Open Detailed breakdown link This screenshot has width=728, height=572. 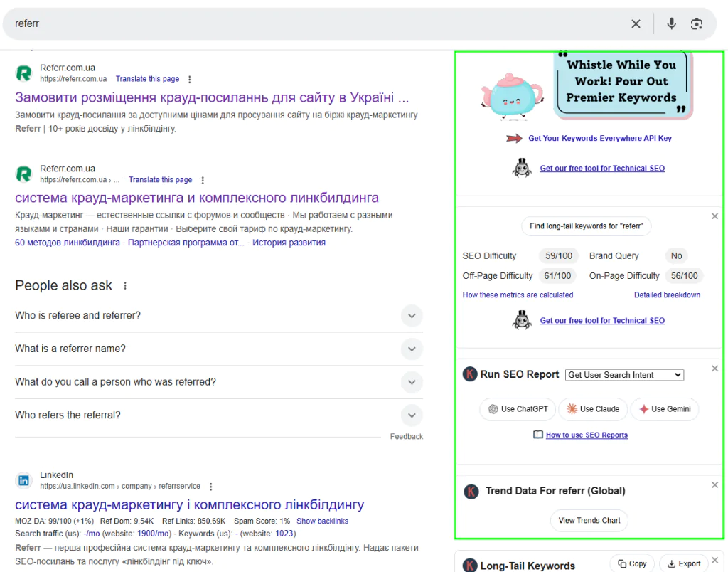click(x=667, y=295)
